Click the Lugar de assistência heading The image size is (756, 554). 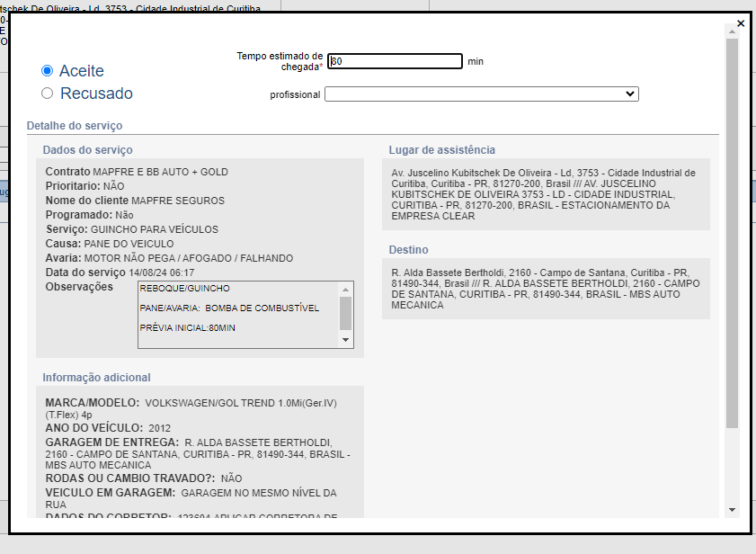442,150
